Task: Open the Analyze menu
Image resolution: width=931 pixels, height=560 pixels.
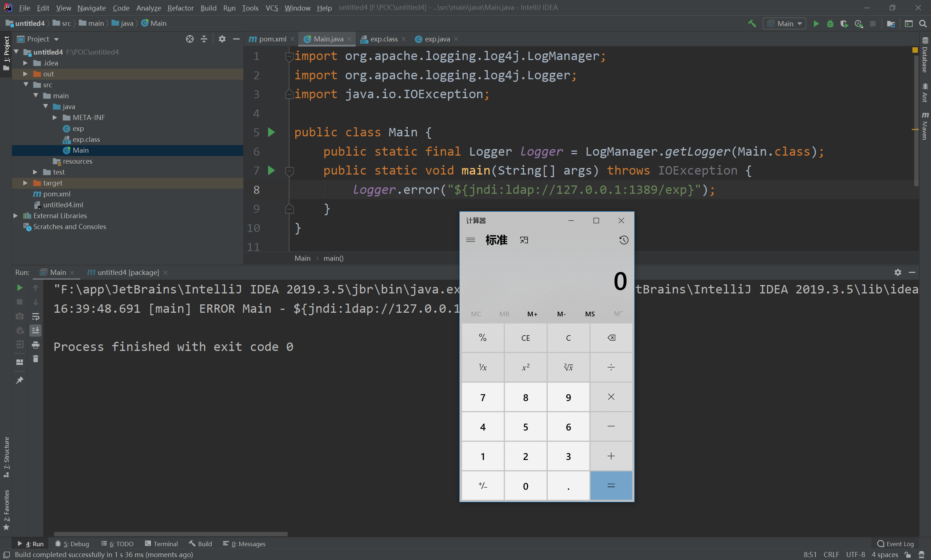Action: [x=148, y=8]
